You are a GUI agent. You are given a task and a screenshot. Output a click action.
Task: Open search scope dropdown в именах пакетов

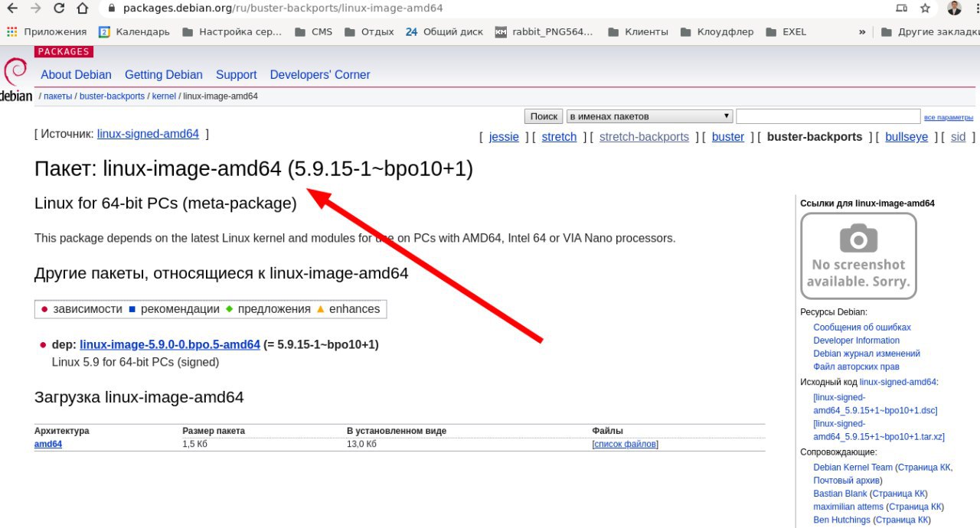point(649,116)
